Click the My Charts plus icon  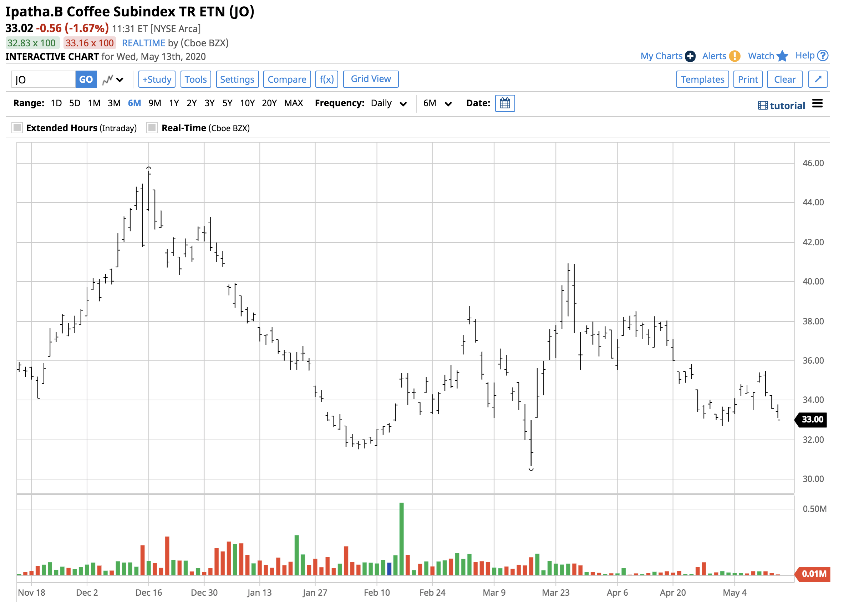click(x=690, y=56)
